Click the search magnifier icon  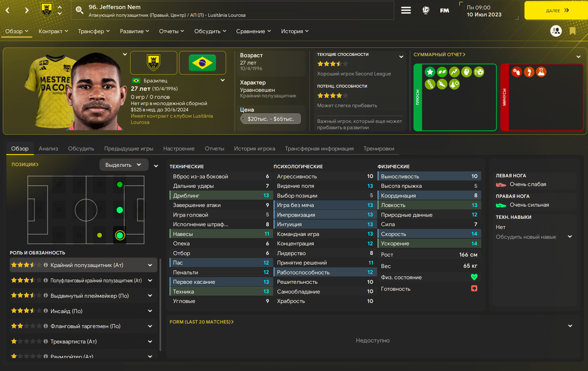(x=80, y=10)
